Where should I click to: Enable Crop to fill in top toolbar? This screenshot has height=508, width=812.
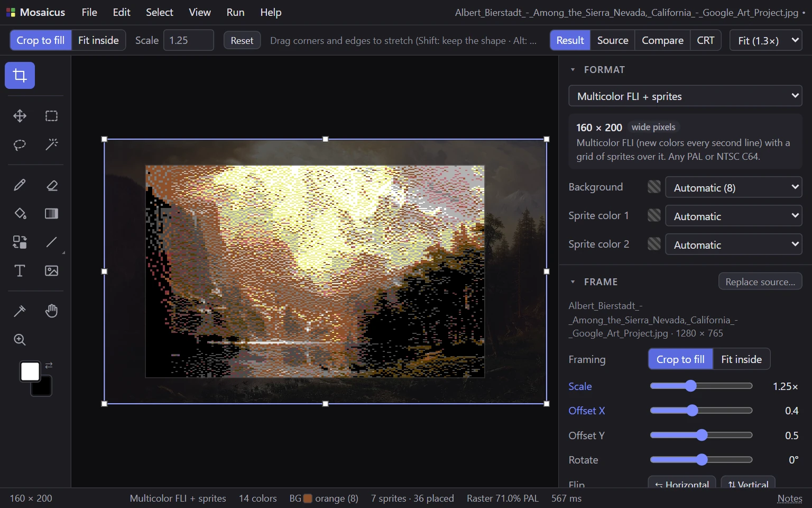(41, 40)
